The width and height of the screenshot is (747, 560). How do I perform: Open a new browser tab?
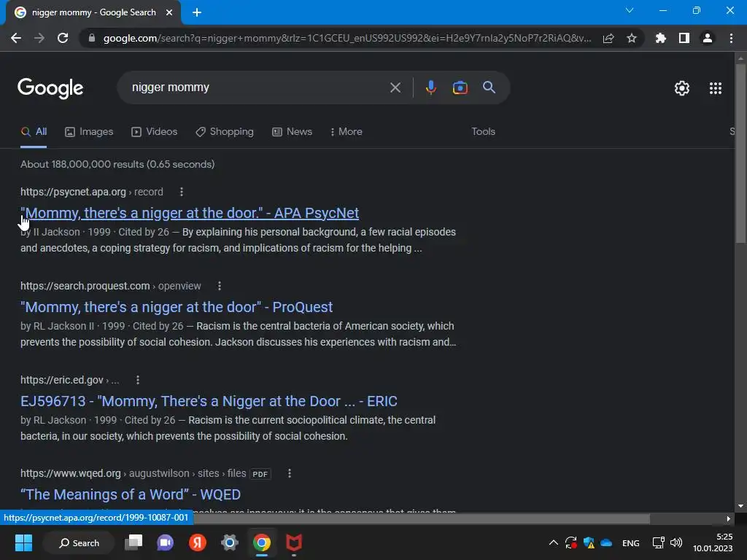pos(197,12)
